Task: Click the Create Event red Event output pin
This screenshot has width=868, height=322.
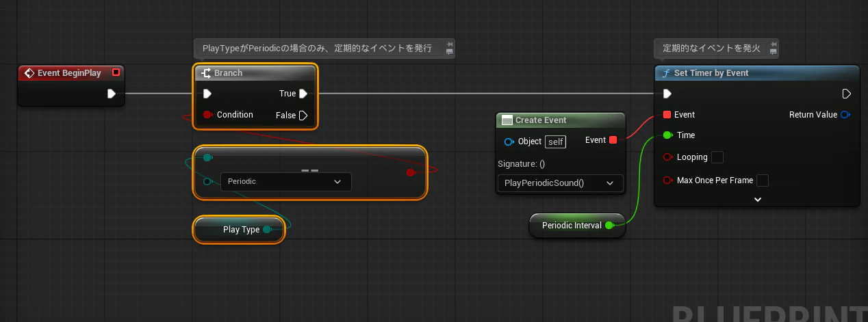Action: [x=613, y=140]
